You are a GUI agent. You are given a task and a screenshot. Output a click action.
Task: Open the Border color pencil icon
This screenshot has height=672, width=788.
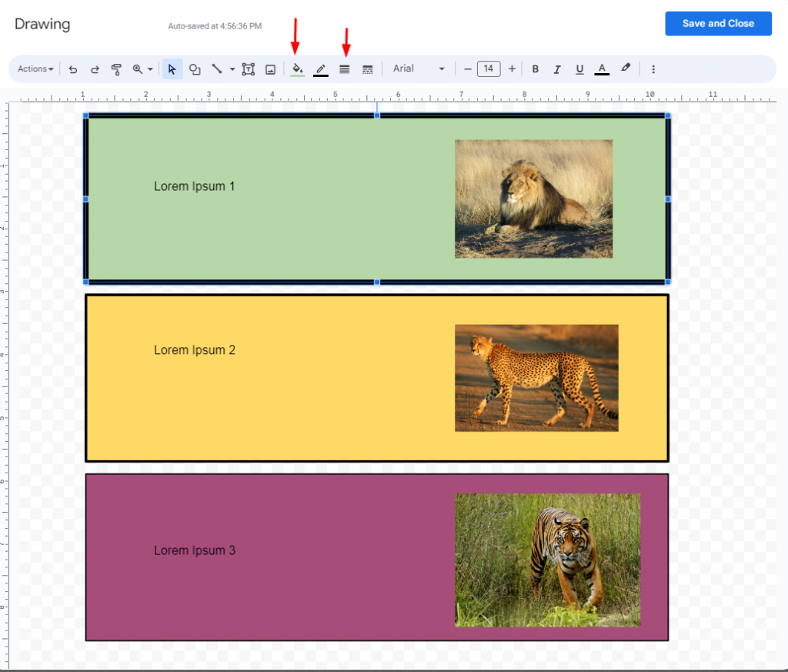pos(321,69)
